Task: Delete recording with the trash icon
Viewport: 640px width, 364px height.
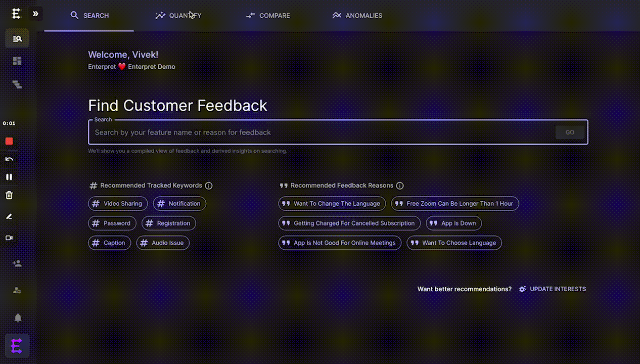Action: pos(9,195)
